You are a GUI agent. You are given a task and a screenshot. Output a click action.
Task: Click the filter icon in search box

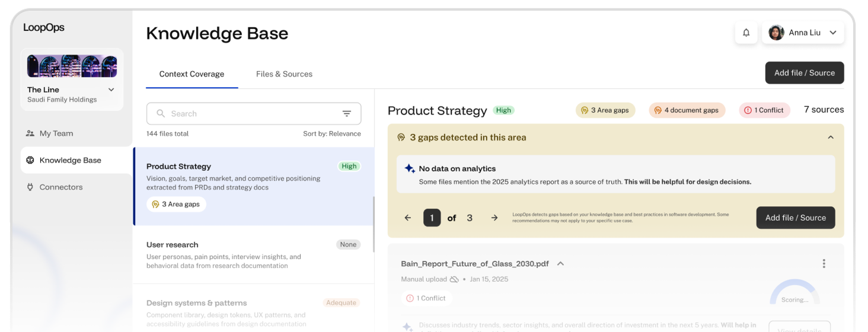[x=347, y=114]
